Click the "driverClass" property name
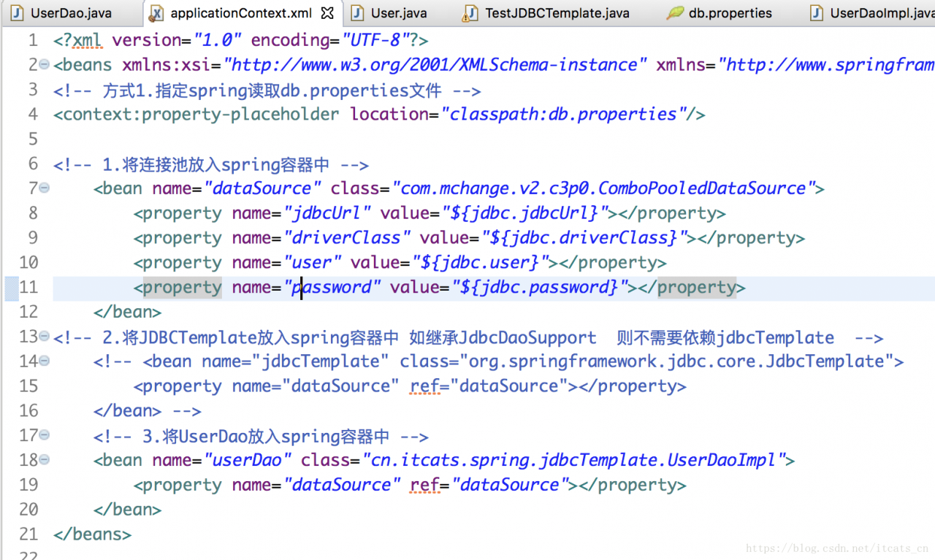 pyautogui.click(x=346, y=238)
